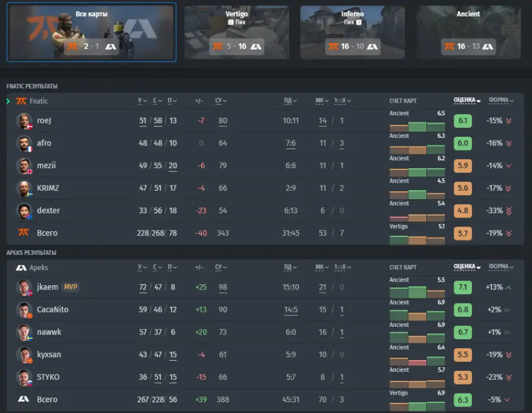Sort Apeks table by Форма column

(x=501, y=267)
